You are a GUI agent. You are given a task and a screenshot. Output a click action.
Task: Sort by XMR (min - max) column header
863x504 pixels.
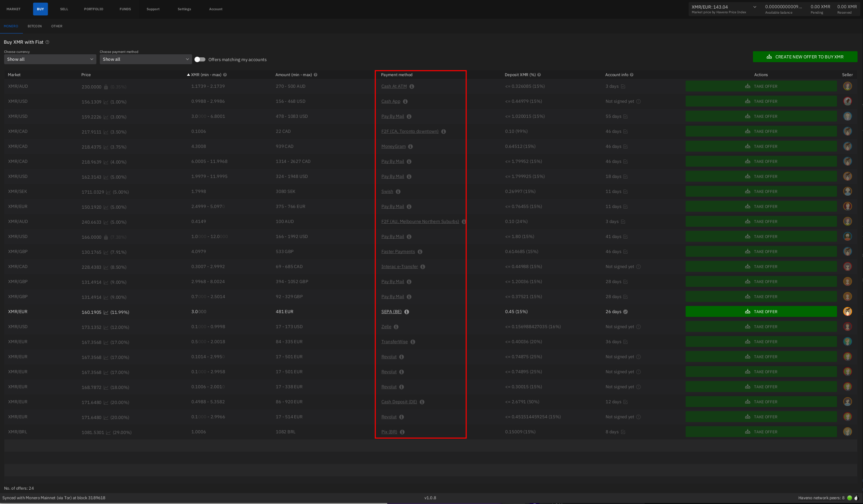coord(206,75)
